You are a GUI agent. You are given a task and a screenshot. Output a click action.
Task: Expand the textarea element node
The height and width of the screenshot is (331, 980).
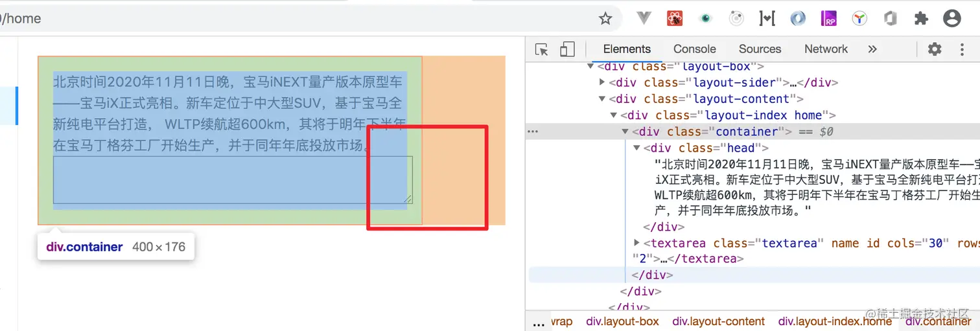pos(637,243)
